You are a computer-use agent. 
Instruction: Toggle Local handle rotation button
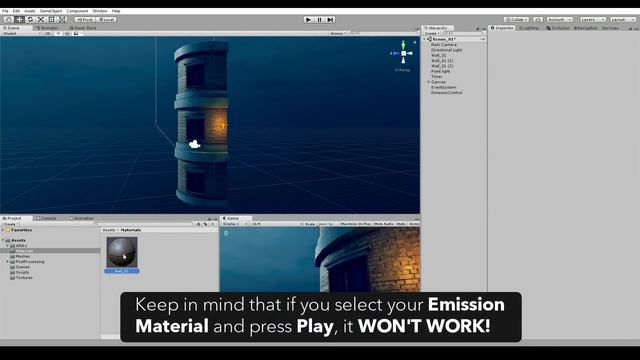(x=106, y=20)
